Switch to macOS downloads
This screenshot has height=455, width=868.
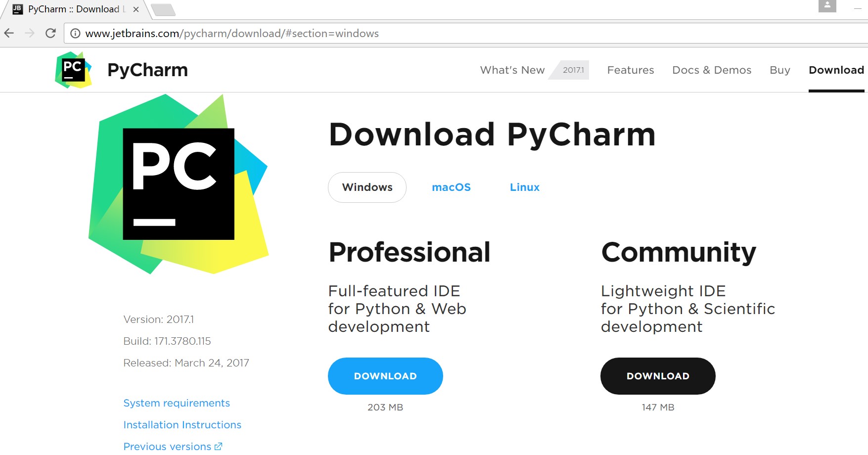[451, 187]
